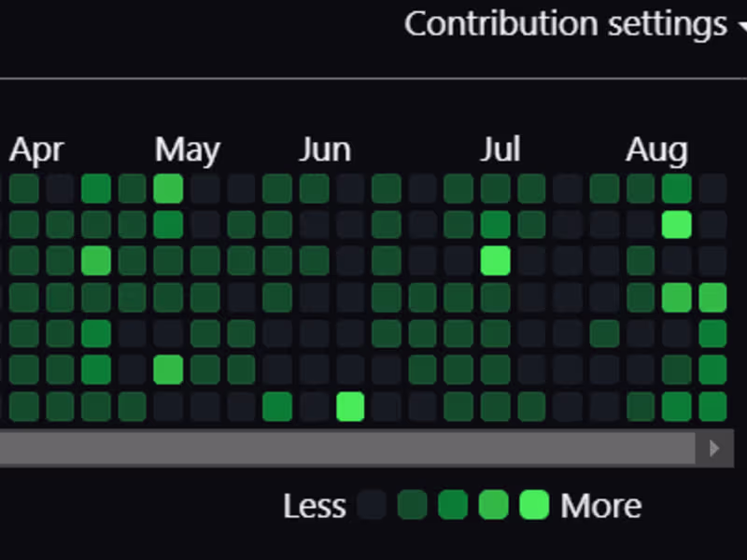
Task: Click the light green top-row cell under May
Action: (x=168, y=189)
